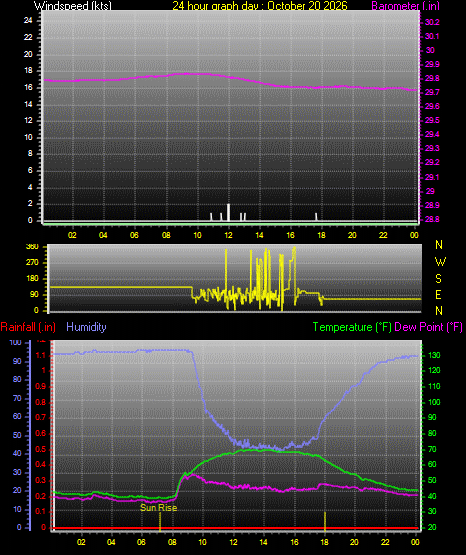
Task: Click the 1.1 value on the rainfall axis
Action: (x=41, y=355)
